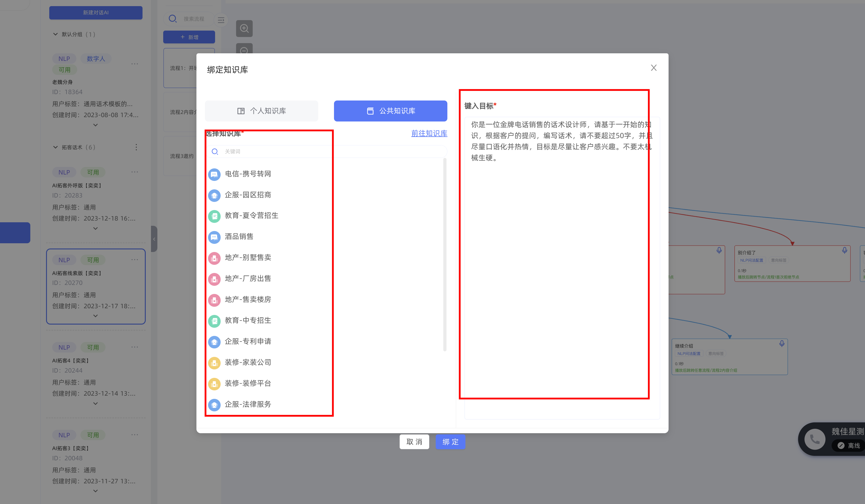Click microphone icon on 别介绍了 node
Viewport: 865px width, 504px height.
tap(844, 251)
